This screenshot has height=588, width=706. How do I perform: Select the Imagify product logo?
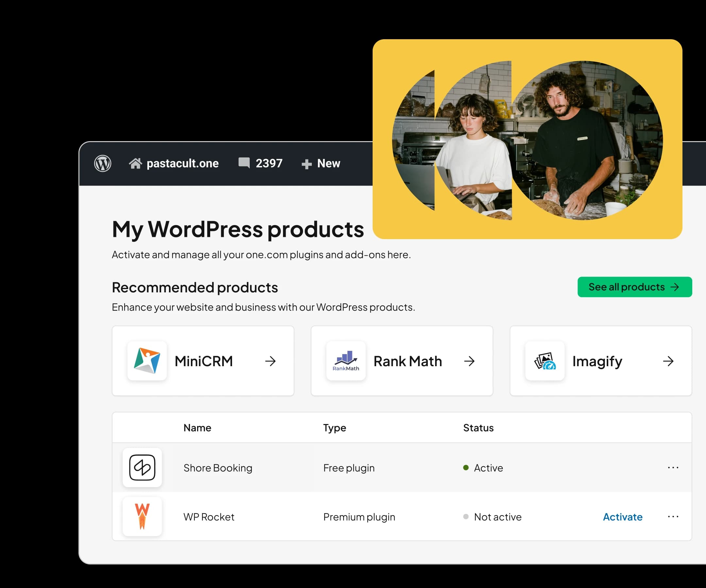pos(545,361)
